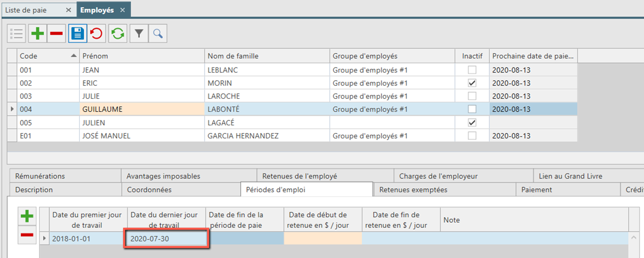Open the Lien au Grand Livre tab
The width and height of the screenshot is (644, 258).
pos(588,176)
